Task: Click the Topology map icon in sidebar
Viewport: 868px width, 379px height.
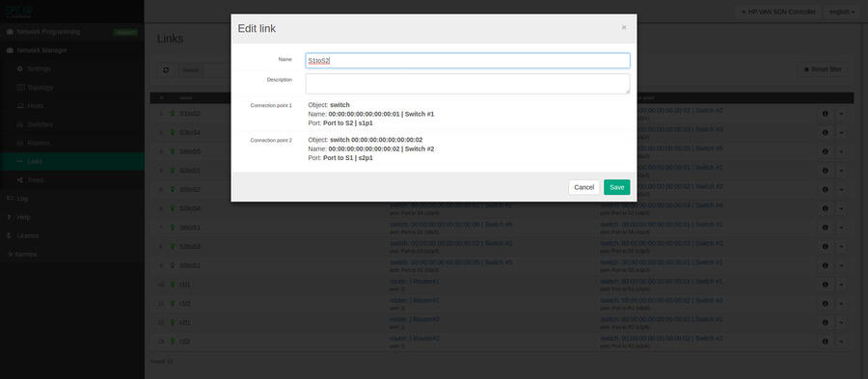Action: 20,88
